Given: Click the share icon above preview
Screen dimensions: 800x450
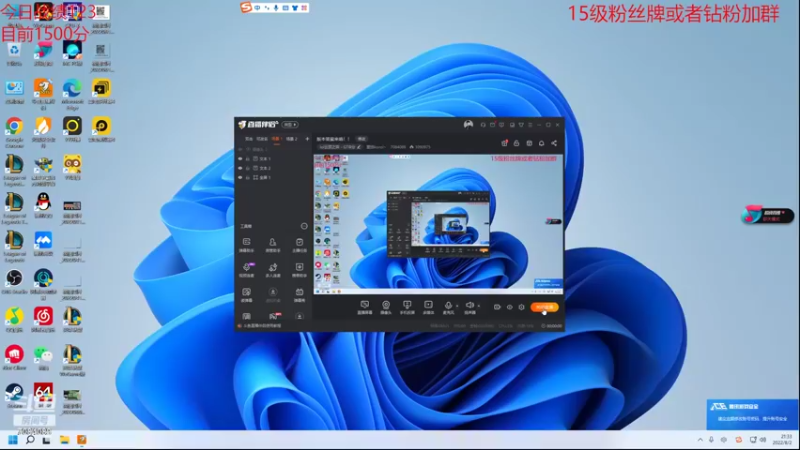Looking at the screenshot, I should [554, 143].
